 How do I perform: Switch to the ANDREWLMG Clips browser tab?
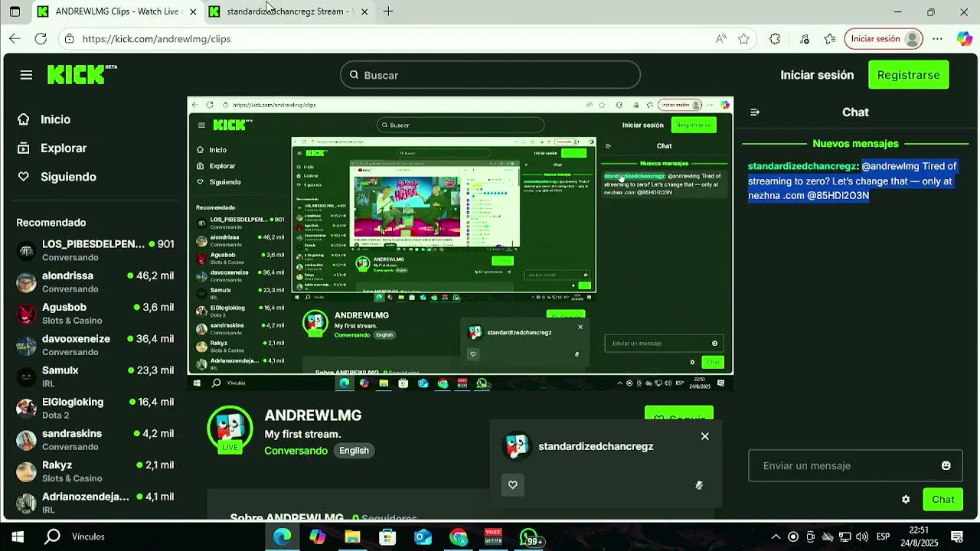116,11
